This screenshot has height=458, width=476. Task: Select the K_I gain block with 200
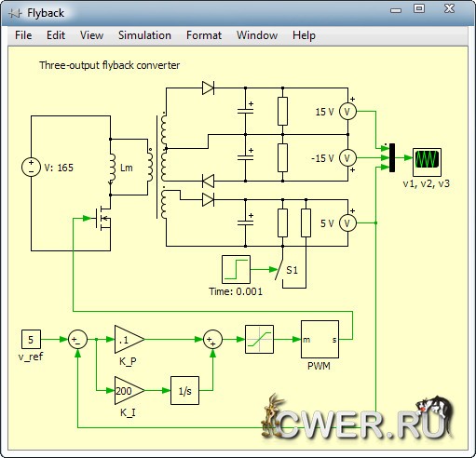129,391
